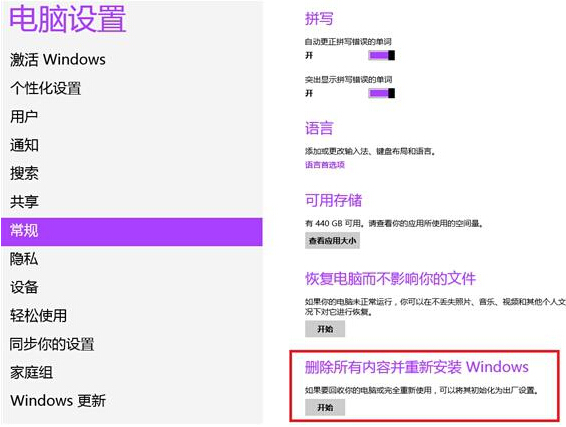Select the highlighted 常规 category
The width and height of the screenshot is (566, 427).
pyautogui.click(x=132, y=232)
